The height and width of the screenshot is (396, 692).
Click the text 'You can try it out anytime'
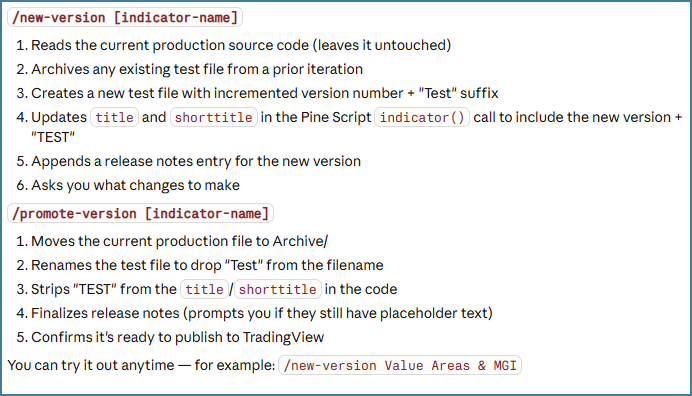[x=91, y=365]
